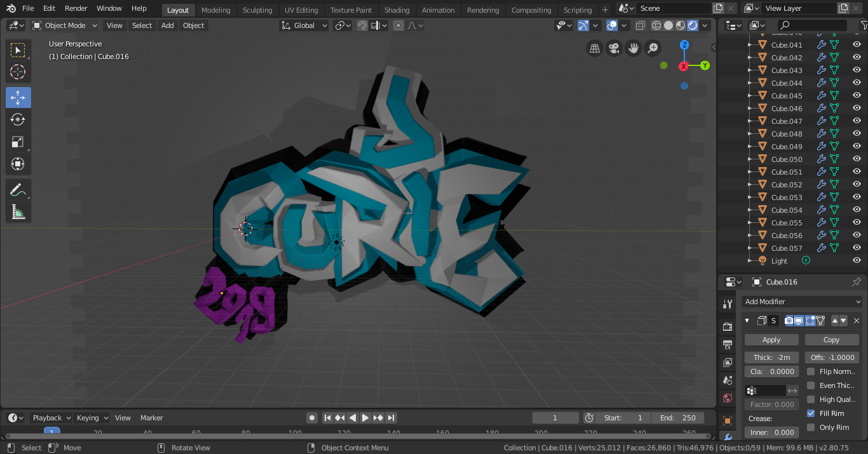The width and height of the screenshot is (868, 454).
Task: Enable the Only Rim checkbox
Action: click(x=811, y=427)
